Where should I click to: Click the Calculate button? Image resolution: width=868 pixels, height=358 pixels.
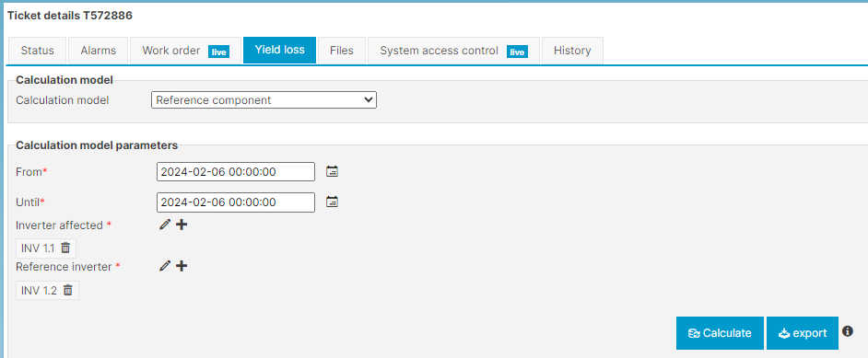tap(720, 333)
